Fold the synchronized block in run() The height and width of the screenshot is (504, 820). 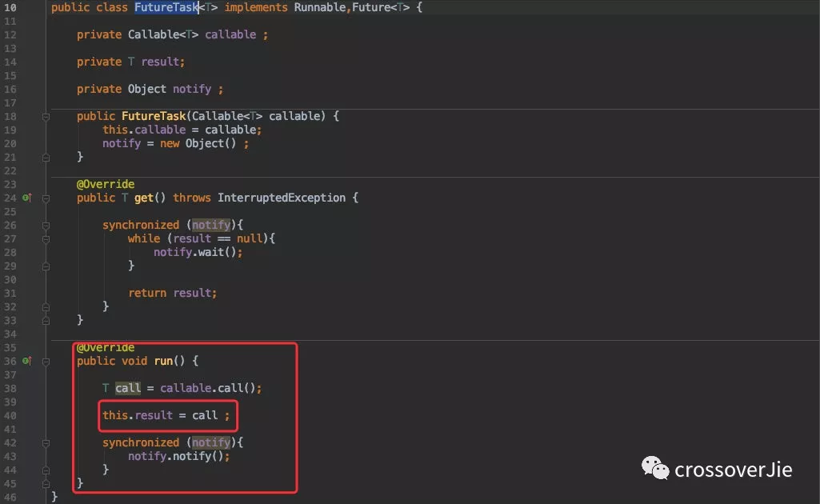[x=46, y=443]
